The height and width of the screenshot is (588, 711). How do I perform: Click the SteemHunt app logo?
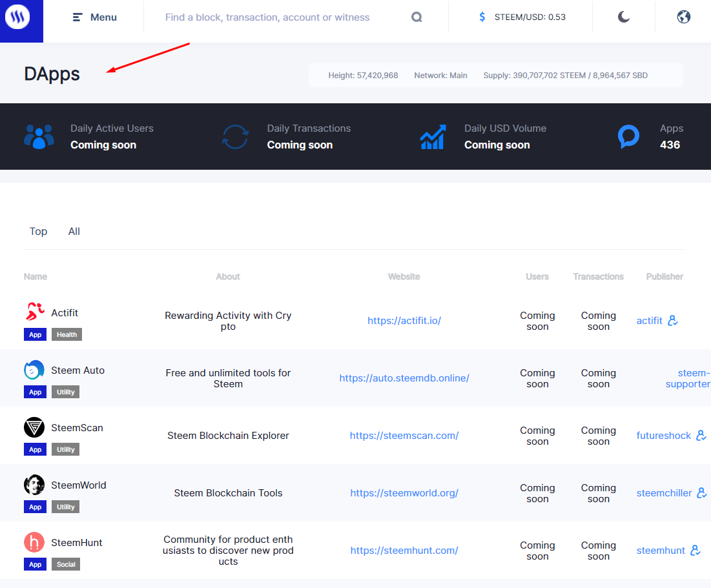coord(34,542)
